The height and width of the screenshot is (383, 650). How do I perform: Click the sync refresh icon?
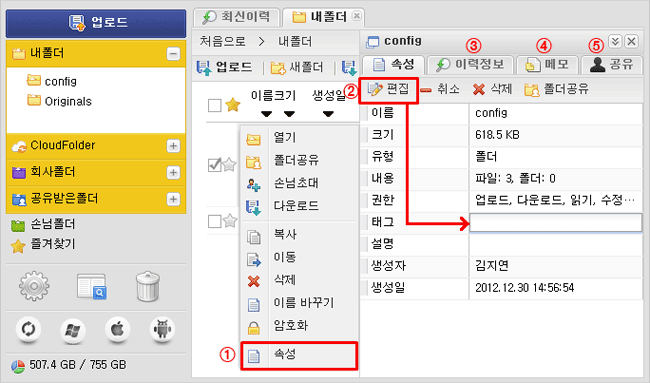(x=28, y=330)
